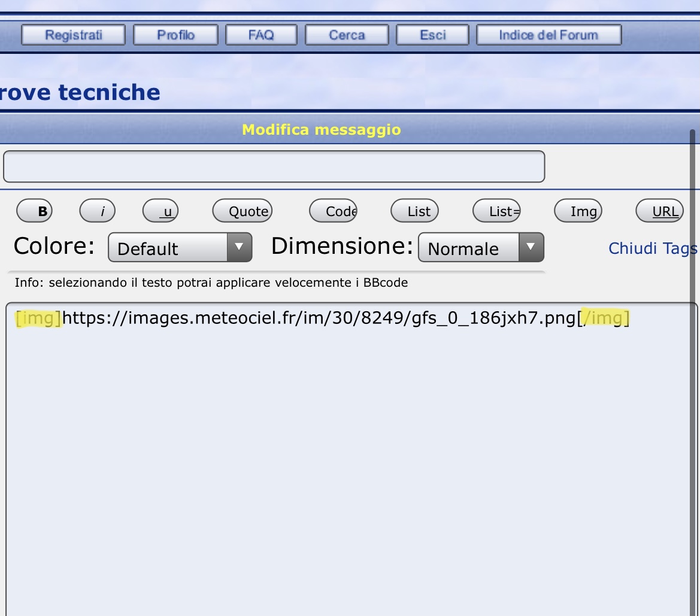Image resolution: width=700 pixels, height=616 pixels.
Task: Open the Dimensione dropdown showing Normale
Action: (x=481, y=247)
